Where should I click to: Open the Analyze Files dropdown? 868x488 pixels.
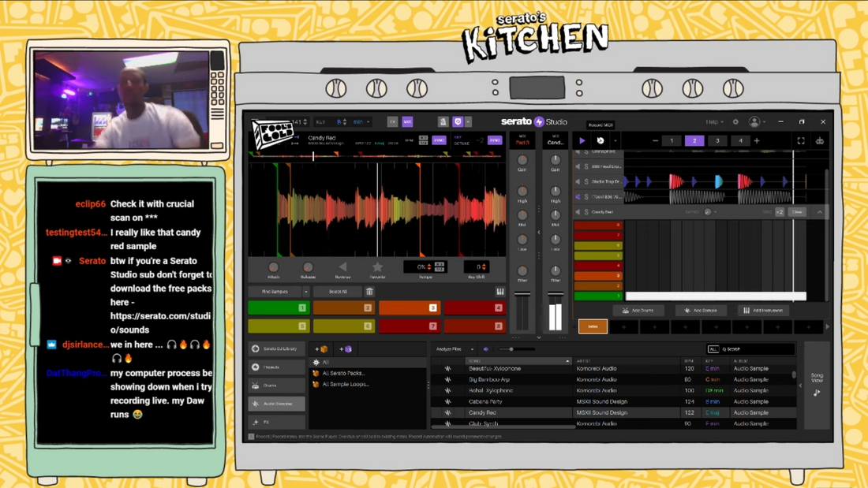455,349
